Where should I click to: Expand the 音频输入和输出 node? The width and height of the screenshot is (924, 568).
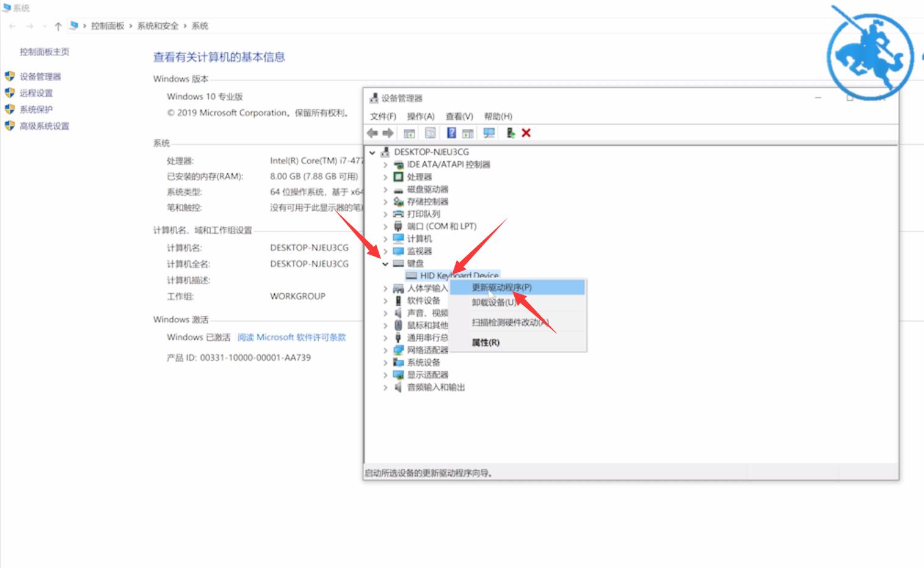385,388
